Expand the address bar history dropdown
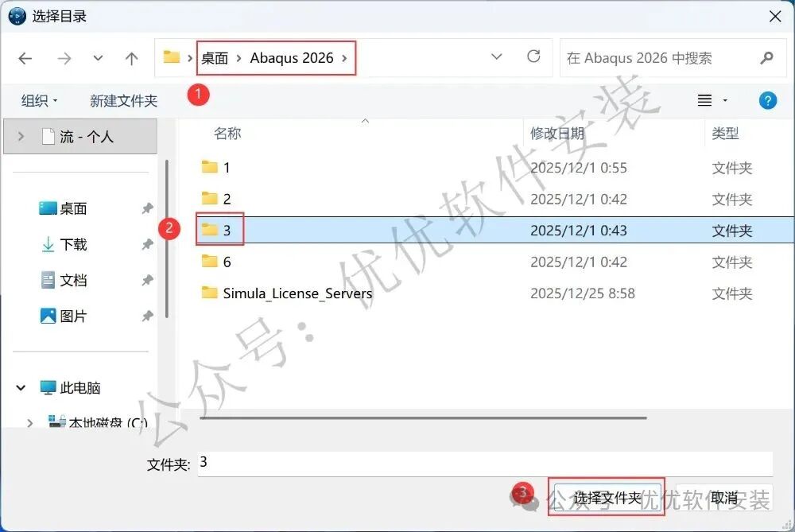Viewport: 795px width, 532px height. (x=497, y=56)
